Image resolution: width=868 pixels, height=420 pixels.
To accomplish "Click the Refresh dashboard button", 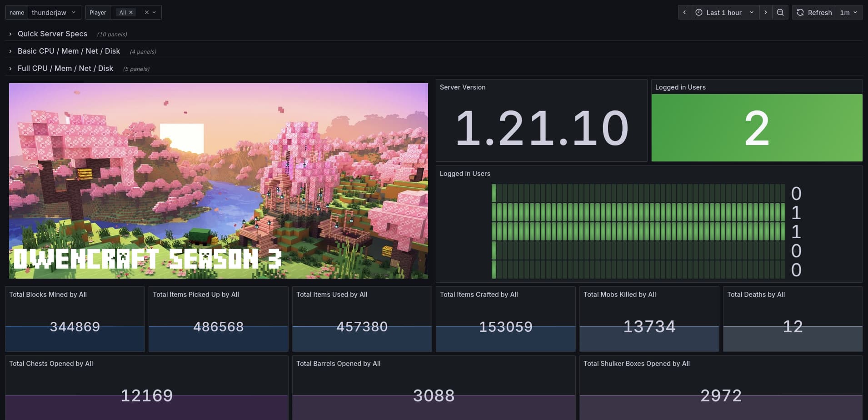I will click(814, 12).
